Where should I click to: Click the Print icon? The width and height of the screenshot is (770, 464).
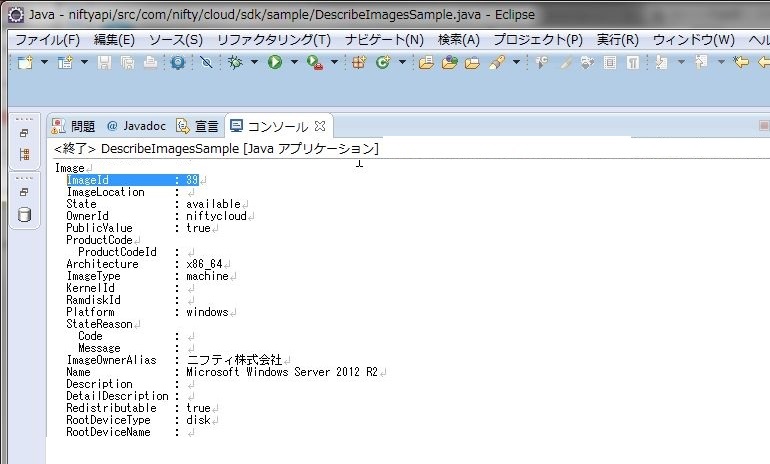tap(151, 62)
